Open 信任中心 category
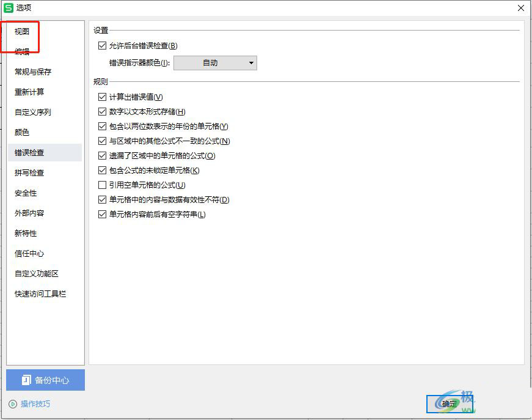Image resolution: width=532 pixels, height=420 pixels. [29, 254]
